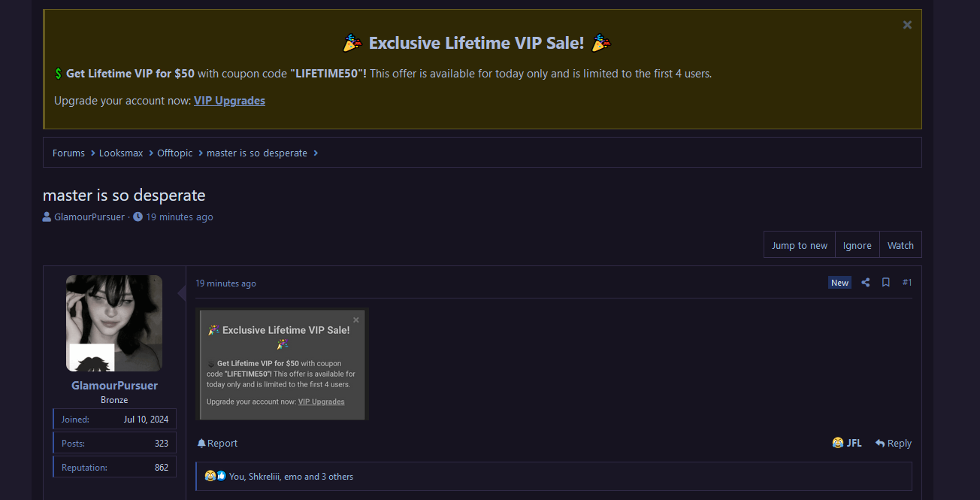
Task: Bookmark the first post
Action: click(886, 283)
